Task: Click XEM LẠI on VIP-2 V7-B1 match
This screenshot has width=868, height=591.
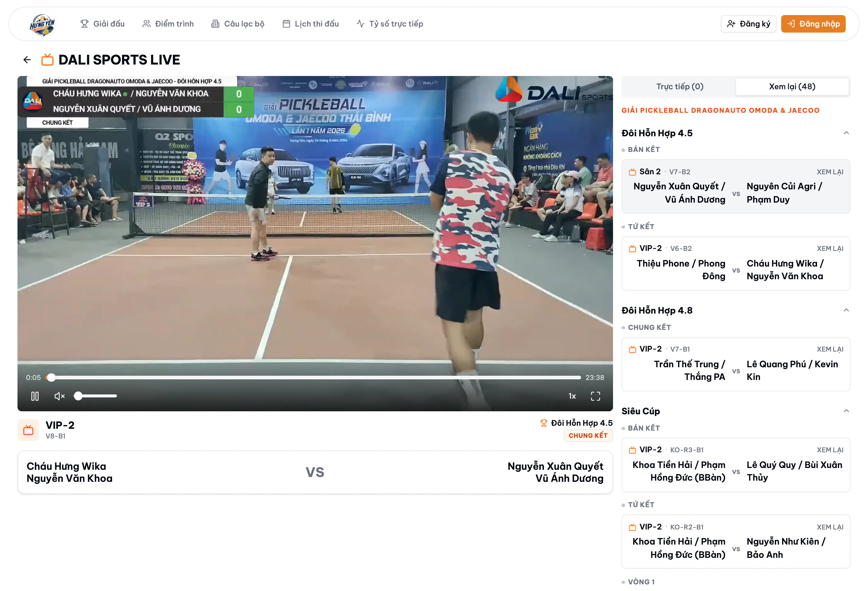Action: [x=830, y=350]
